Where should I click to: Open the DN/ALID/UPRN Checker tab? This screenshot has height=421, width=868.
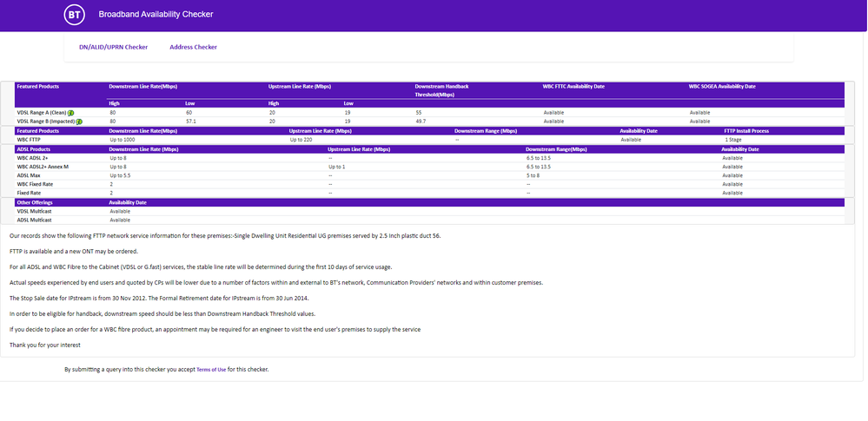pyautogui.click(x=113, y=47)
